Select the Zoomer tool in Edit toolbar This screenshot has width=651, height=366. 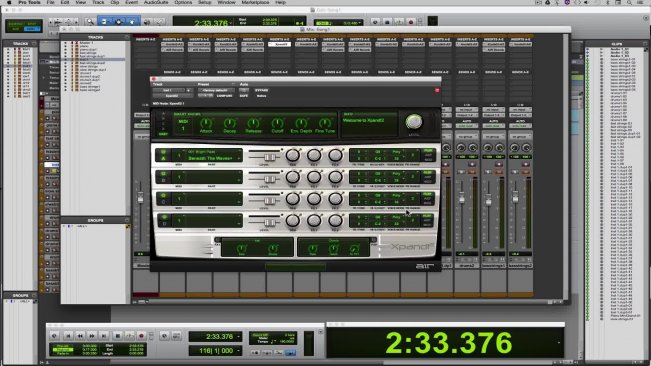pos(90,22)
